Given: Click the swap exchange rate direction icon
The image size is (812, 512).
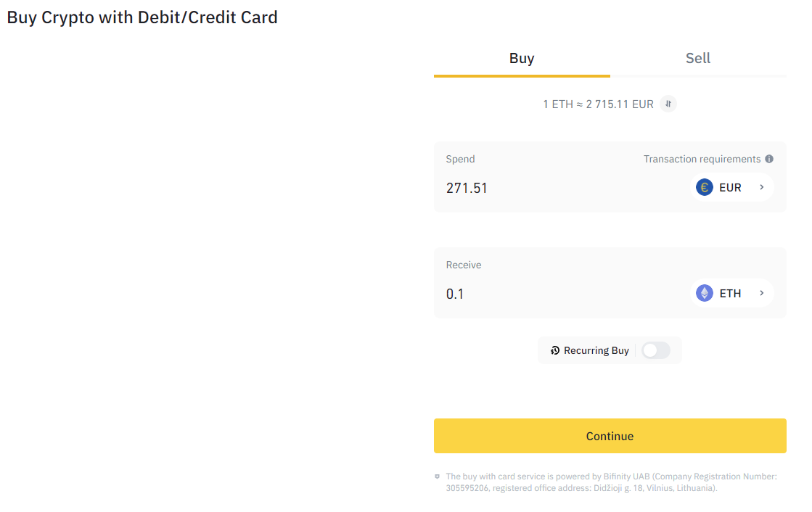Looking at the screenshot, I should [668, 104].
